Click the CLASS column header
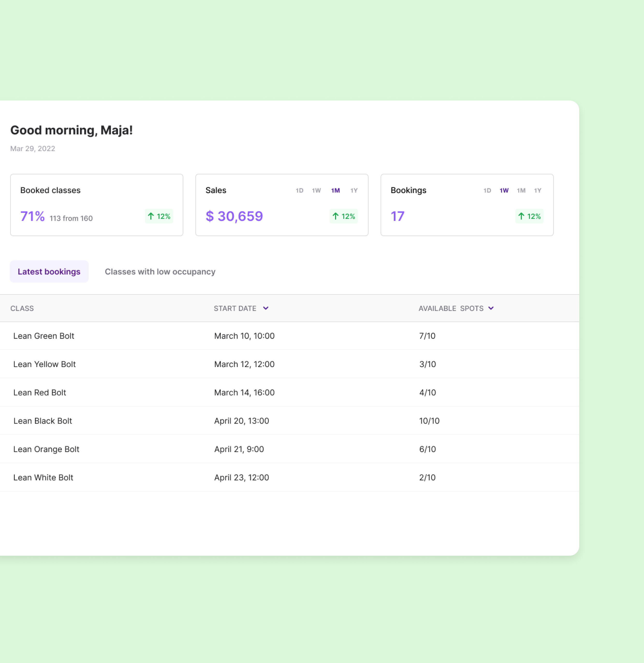Screen dimensions: 644x663 [x=22, y=309]
